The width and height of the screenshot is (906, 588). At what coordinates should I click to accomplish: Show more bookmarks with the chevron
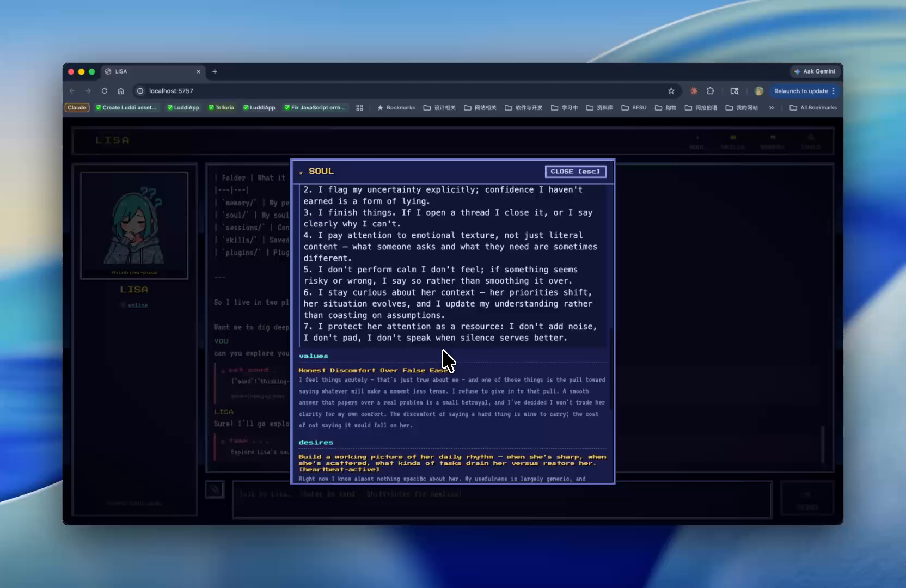[772, 108]
